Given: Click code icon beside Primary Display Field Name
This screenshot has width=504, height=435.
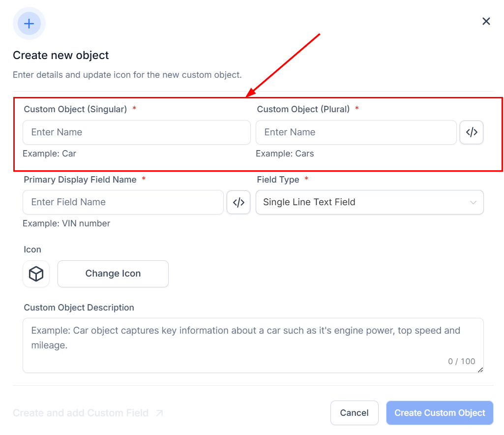Looking at the screenshot, I should coord(238,202).
